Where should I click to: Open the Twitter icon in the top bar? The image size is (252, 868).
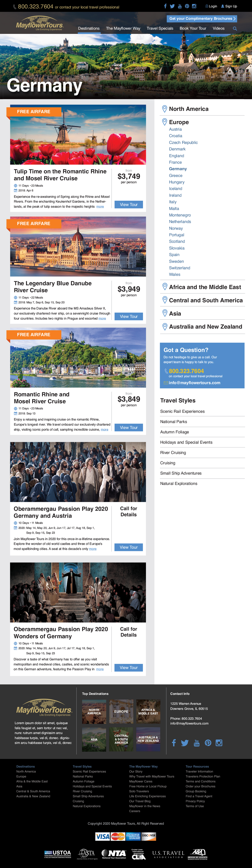[x=172, y=6]
